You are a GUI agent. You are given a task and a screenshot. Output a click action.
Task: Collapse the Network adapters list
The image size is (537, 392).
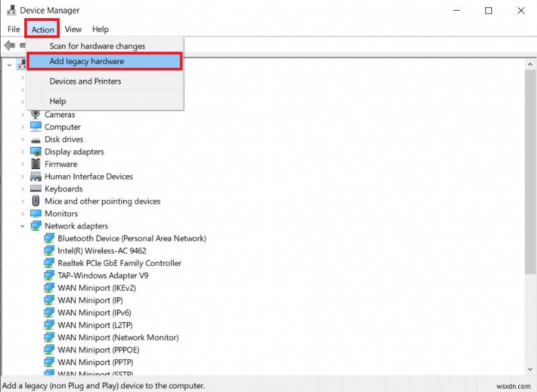point(22,226)
